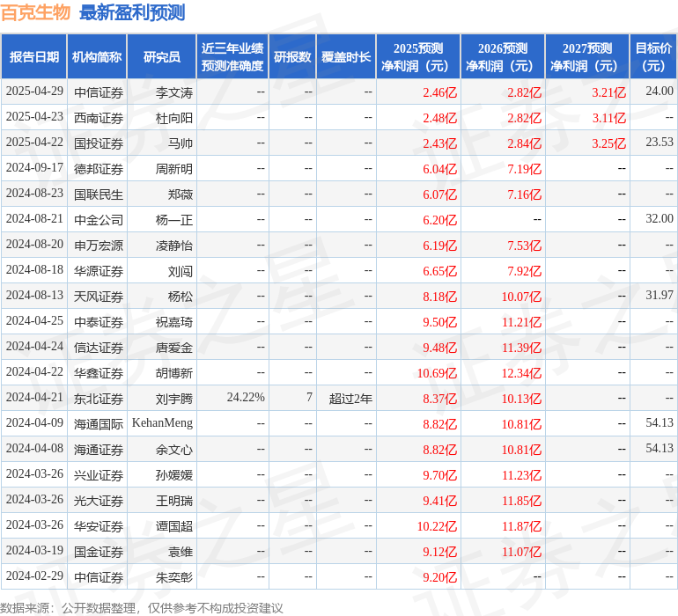This screenshot has height=616, width=678.
Task: Click the date 2024-02-29 cell
Action: (34, 576)
